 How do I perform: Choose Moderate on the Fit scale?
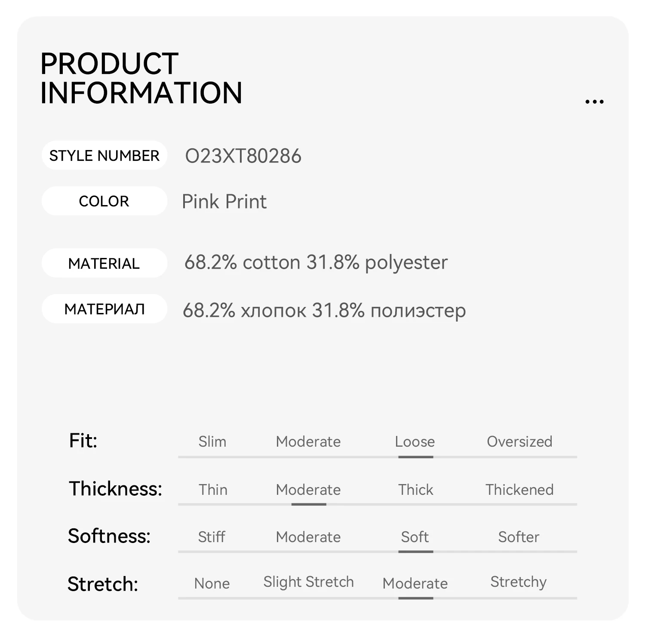click(308, 442)
